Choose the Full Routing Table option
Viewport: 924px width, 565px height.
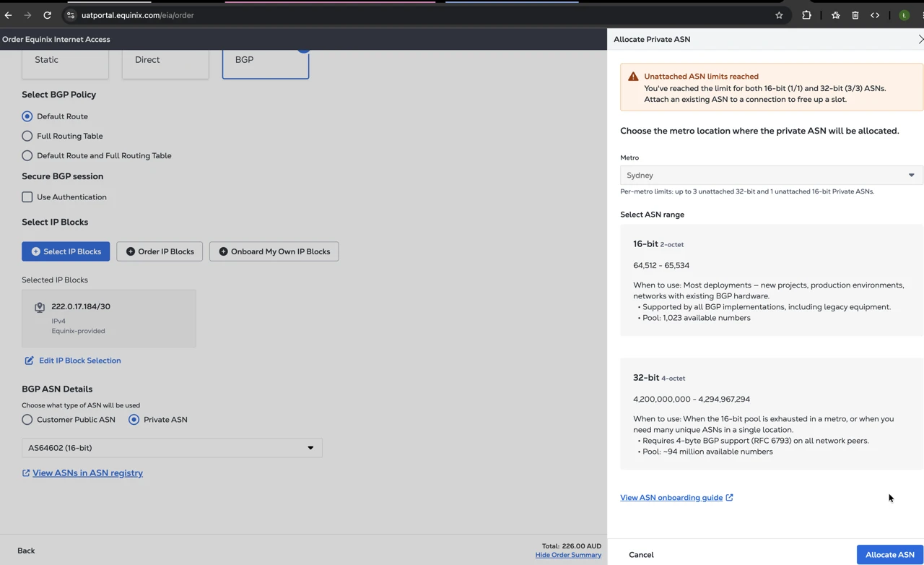point(27,136)
